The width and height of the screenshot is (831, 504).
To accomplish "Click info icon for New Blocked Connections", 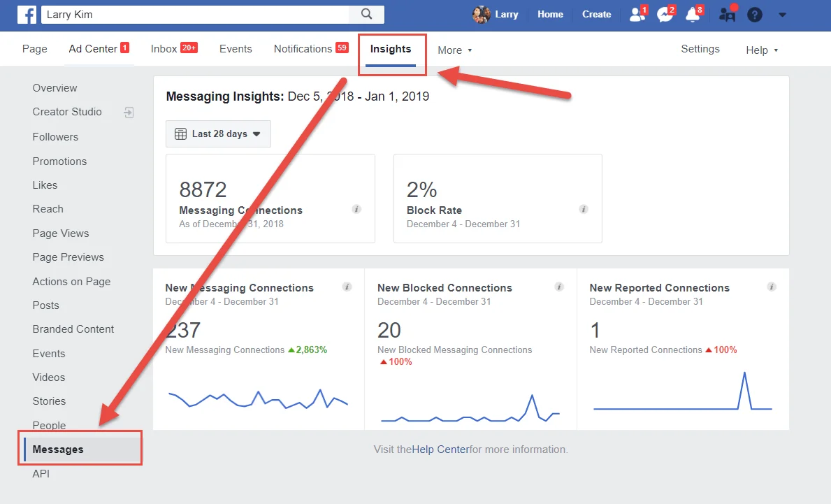I will coord(559,287).
